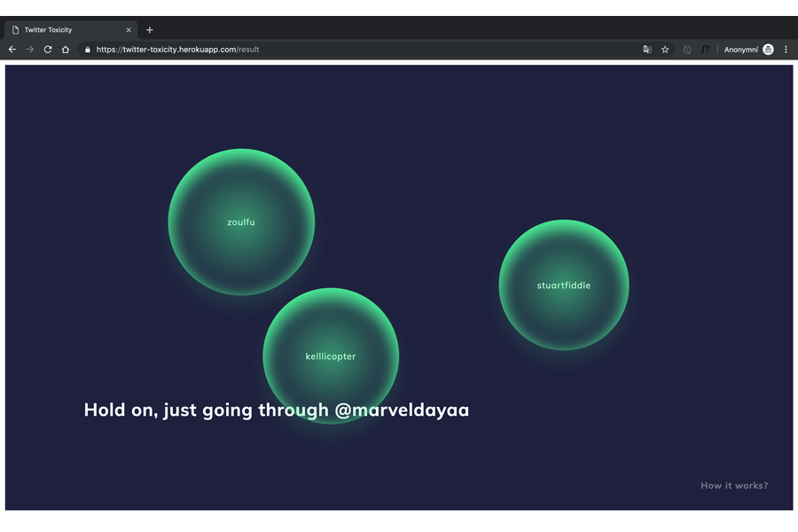Click the browser back arrow

click(12, 50)
